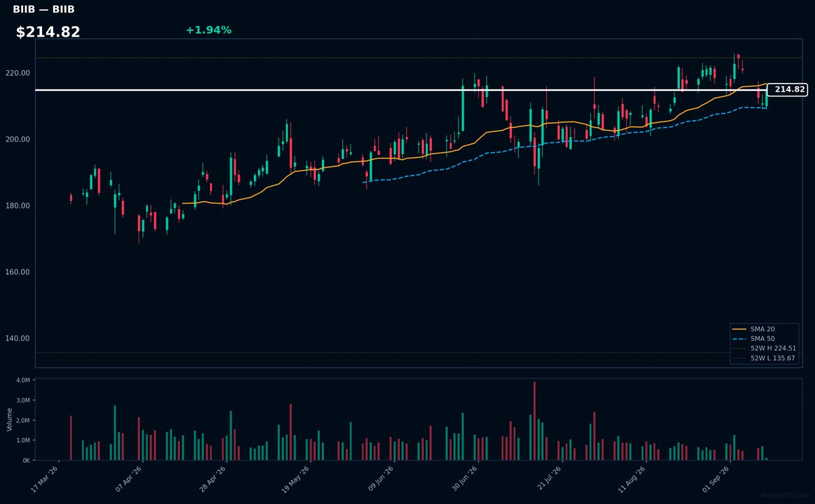
Task: Click the 17 Mar '26 date label
Action: click(x=46, y=479)
